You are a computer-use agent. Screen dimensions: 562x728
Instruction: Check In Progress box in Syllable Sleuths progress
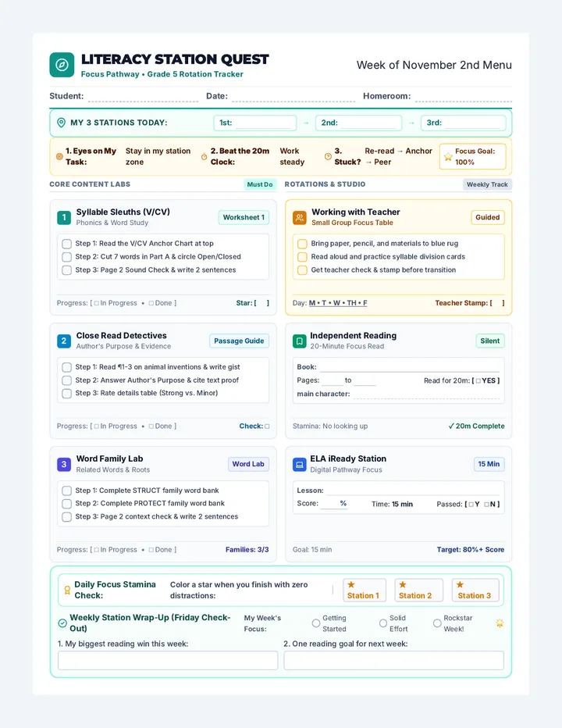coord(97,303)
